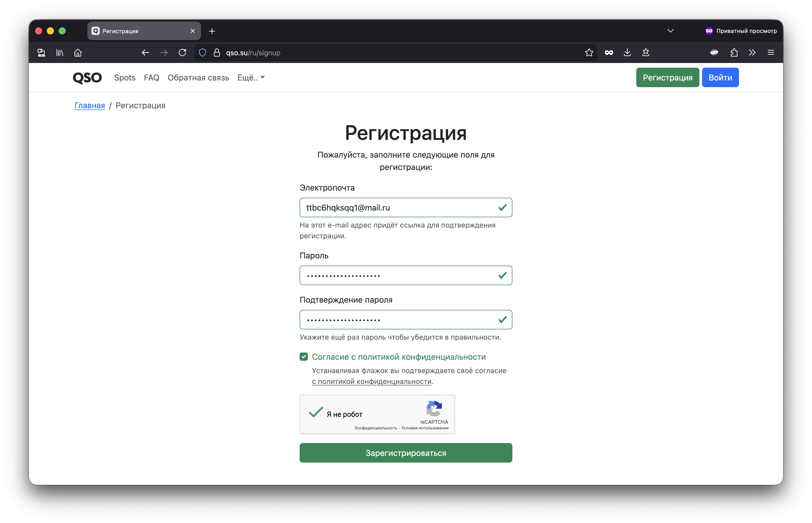Expand more tools double-chevron overflow

(752, 53)
